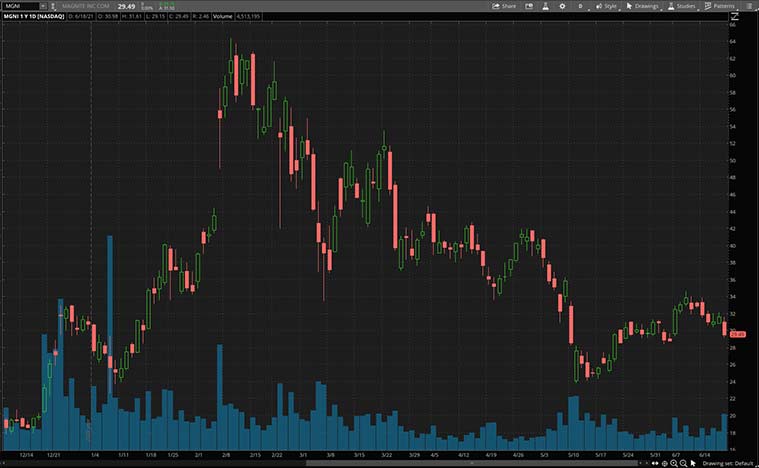Screen dimensions: 759x468
Task: Click the 6/14 date label on time axis
Action: [705, 455]
